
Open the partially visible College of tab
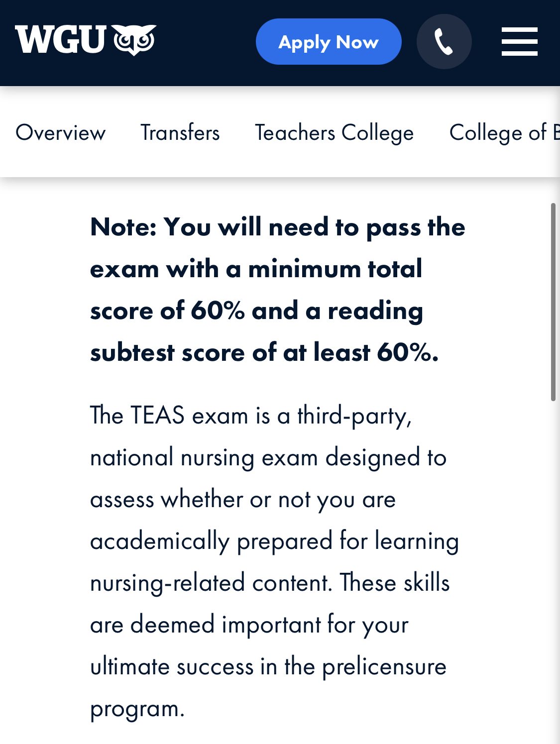tap(504, 132)
